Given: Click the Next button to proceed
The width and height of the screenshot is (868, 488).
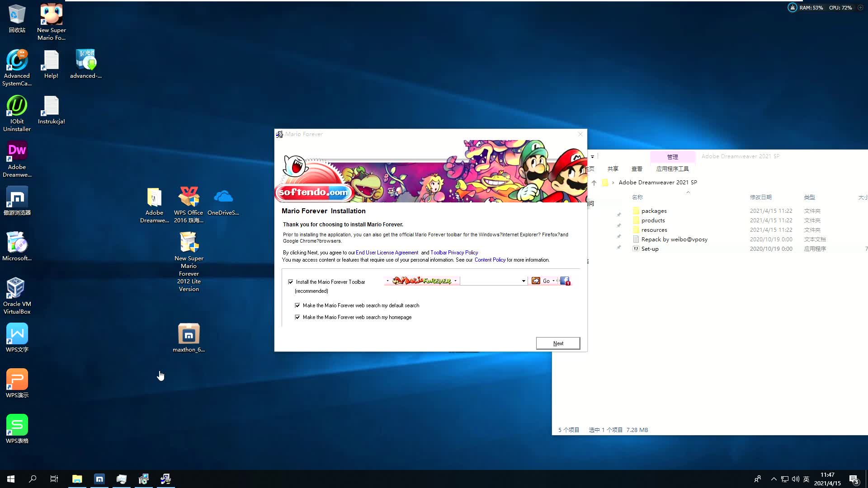Looking at the screenshot, I should click(559, 343).
